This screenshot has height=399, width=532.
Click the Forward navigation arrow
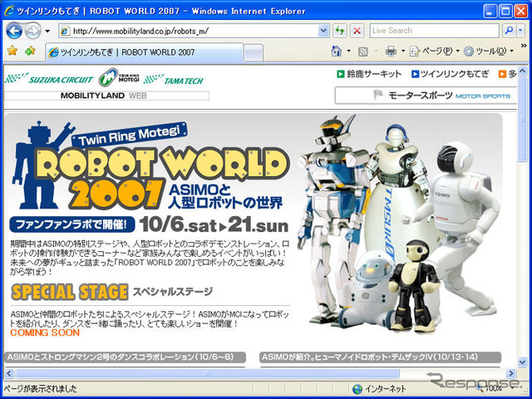tap(33, 32)
